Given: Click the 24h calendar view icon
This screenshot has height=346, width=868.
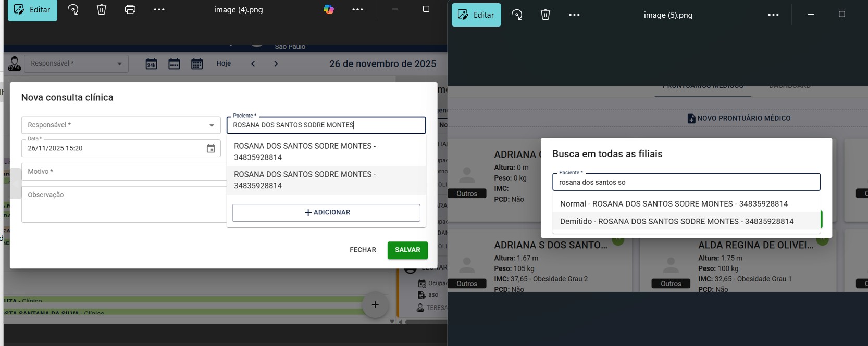Looking at the screenshot, I should (151, 63).
